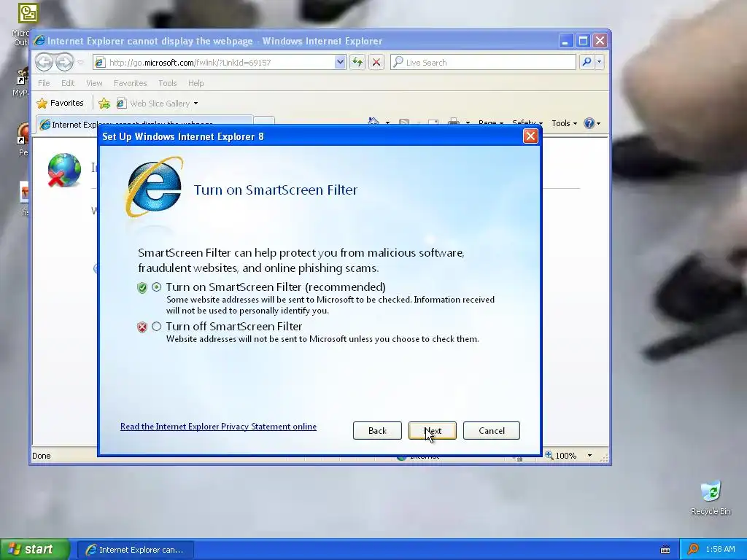Click the Start button
This screenshot has height=560, width=747.
35,550
